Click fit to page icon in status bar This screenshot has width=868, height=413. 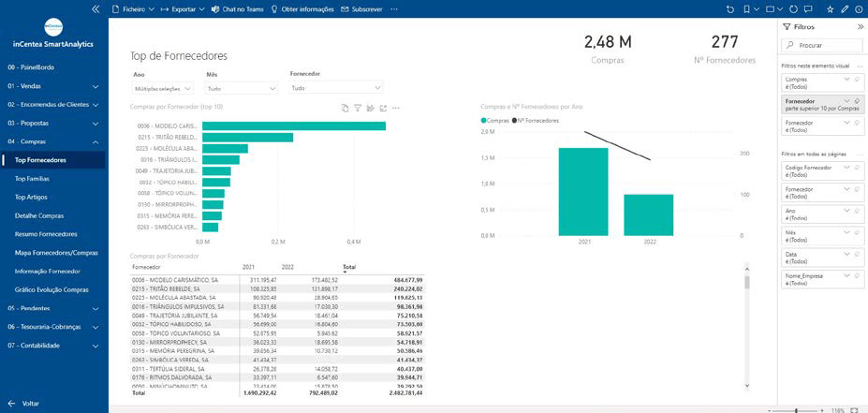click(x=856, y=410)
